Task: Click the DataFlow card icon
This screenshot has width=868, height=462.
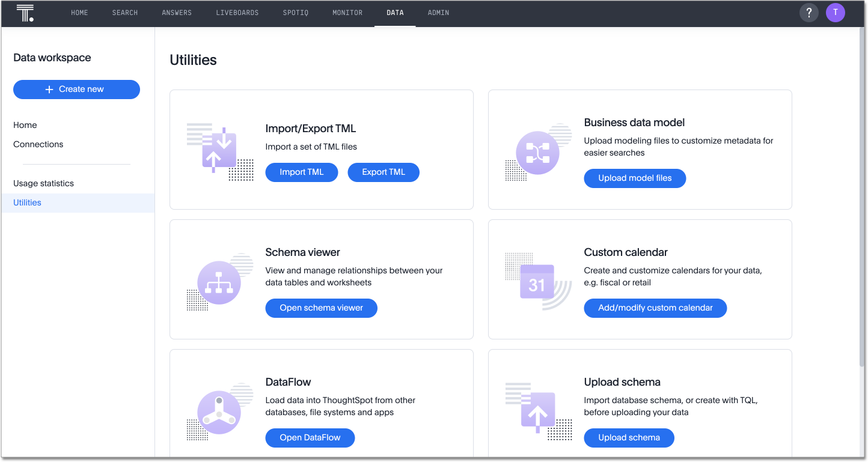Action: (x=219, y=411)
